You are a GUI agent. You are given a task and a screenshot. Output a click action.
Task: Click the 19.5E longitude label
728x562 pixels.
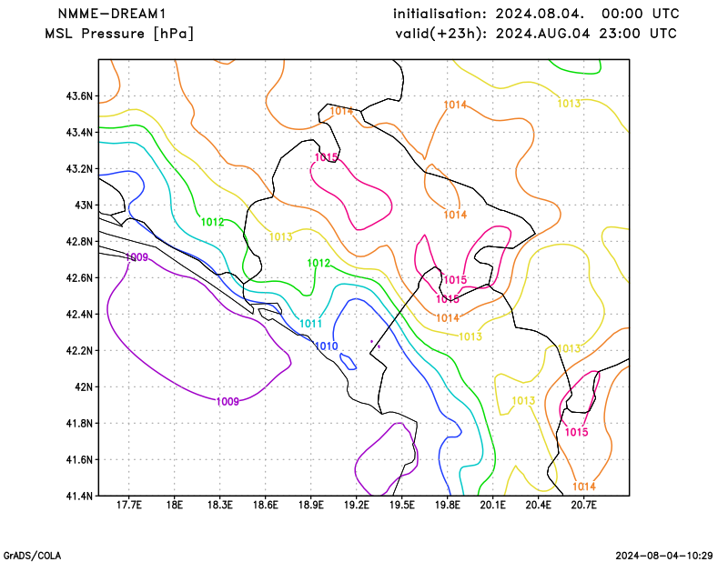[401, 505]
